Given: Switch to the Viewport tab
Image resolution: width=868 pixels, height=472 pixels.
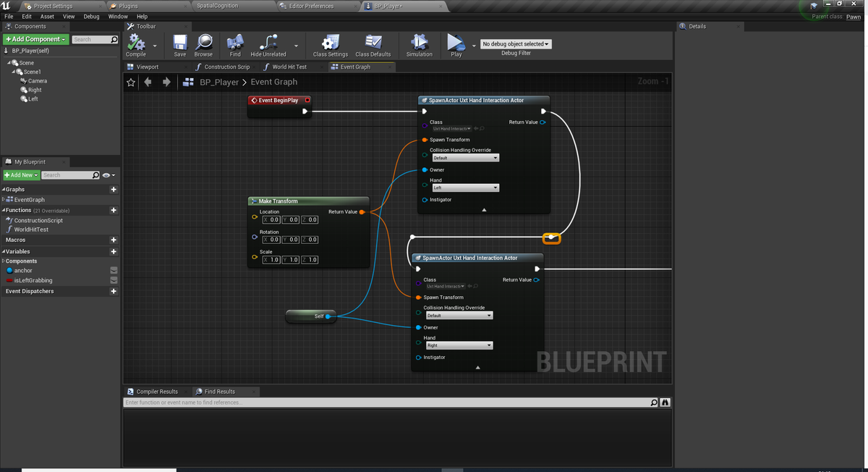Looking at the screenshot, I should click(147, 67).
